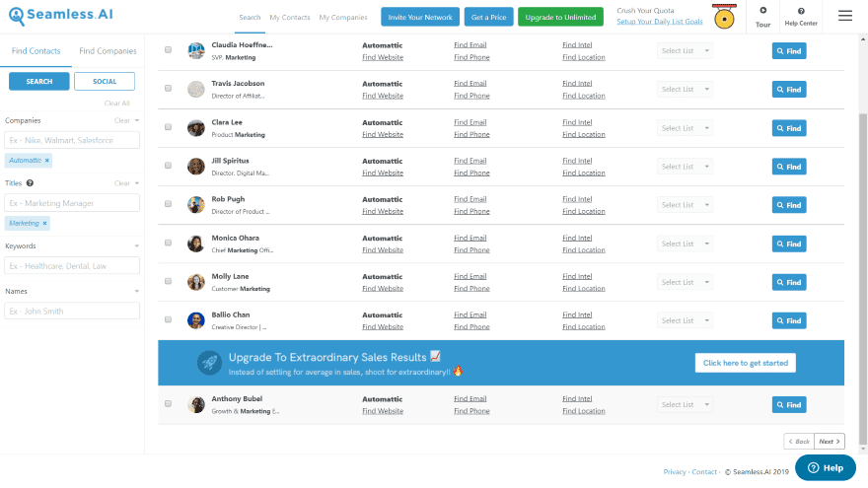This screenshot has width=868, height=488.
Task: Click Anthony Bubel's profile avatar
Action: point(196,404)
